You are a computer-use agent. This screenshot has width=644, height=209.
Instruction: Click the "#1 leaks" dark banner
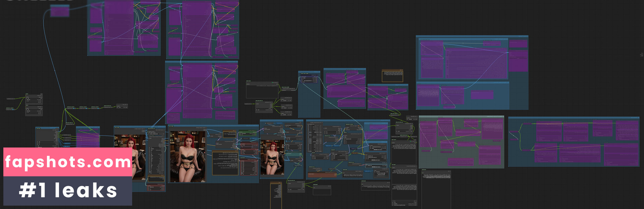[x=68, y=191]
